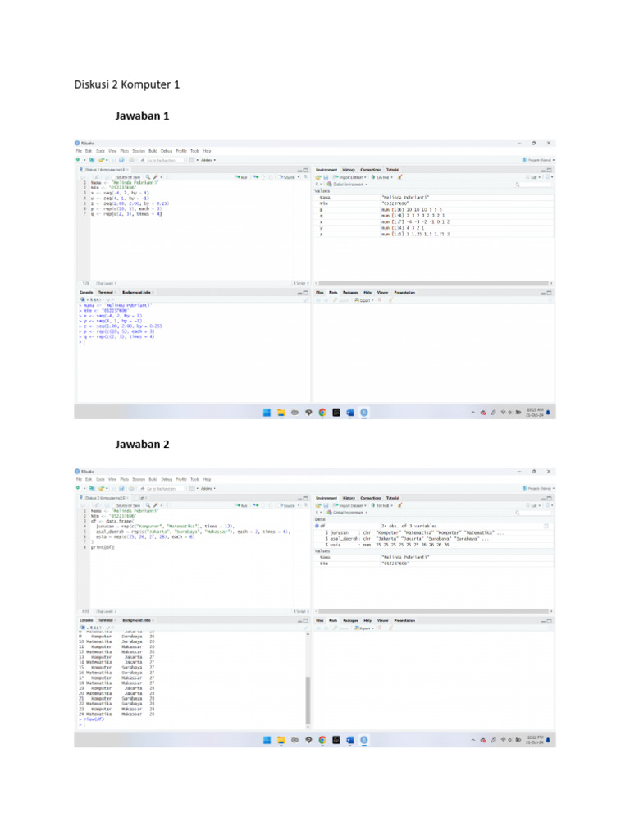Open Word from Jawaban 2 taskbar
This screenshot has height=840, width=630.
pyautogui.click(x=350, y=741)
